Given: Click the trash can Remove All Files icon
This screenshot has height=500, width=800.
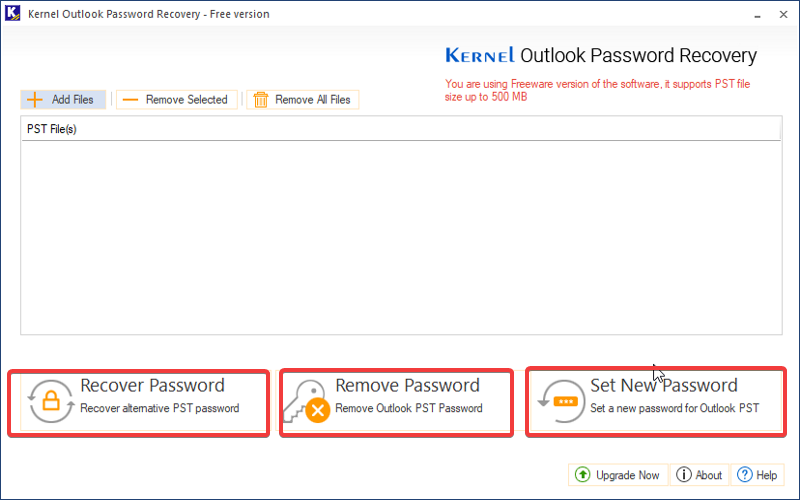Looking at the screenshot, I should coord(261,99).
